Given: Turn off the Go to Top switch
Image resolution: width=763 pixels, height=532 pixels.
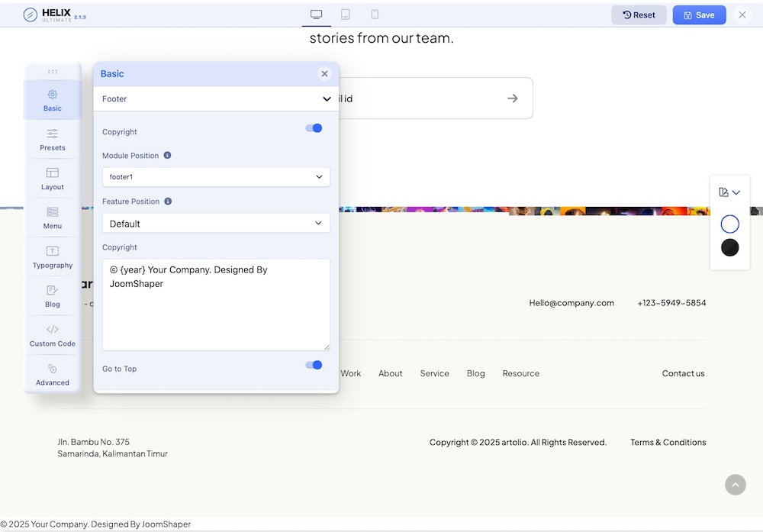Looking at the screenshot, I should click(x=314, y=366).
